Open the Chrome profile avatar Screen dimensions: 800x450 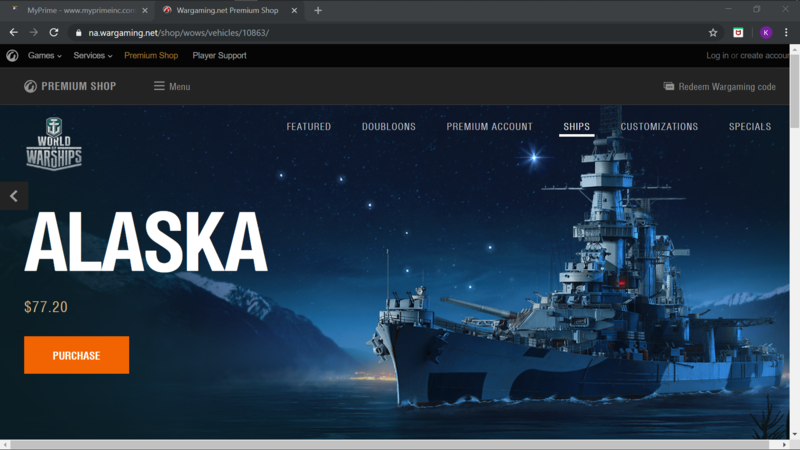765,32
